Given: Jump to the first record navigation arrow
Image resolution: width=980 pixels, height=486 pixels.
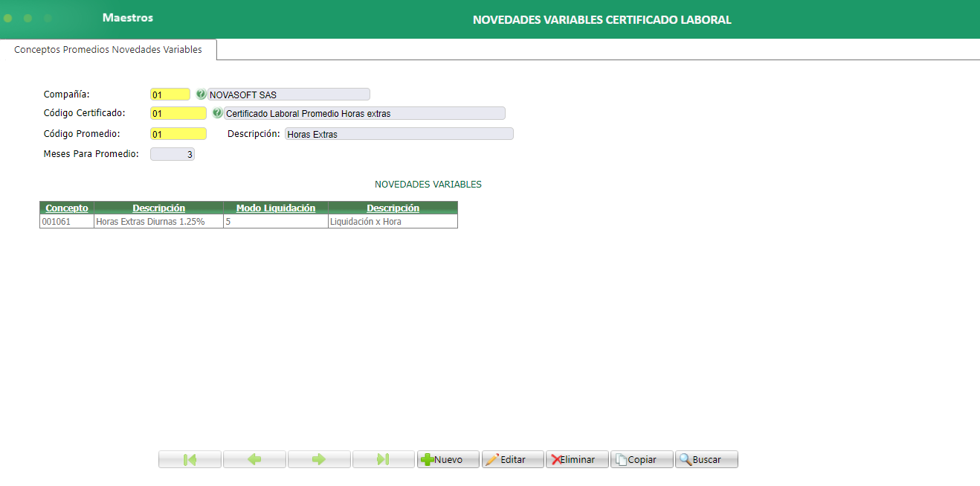Looking at the screenshot, I should 190,458.
